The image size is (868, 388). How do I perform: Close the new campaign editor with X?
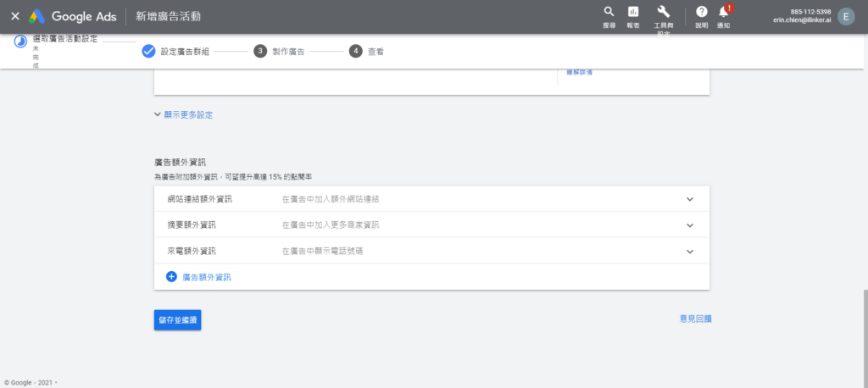[15, 16]
